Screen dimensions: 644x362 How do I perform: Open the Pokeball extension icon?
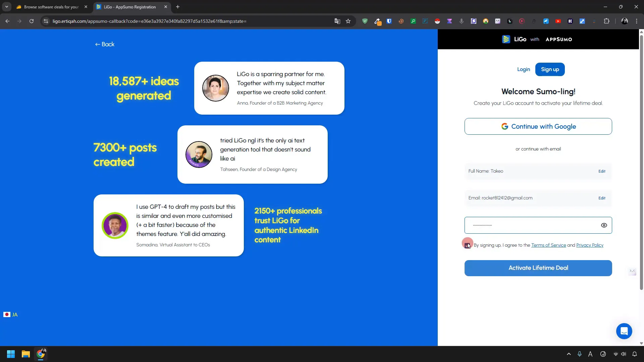tap(437, 21)
